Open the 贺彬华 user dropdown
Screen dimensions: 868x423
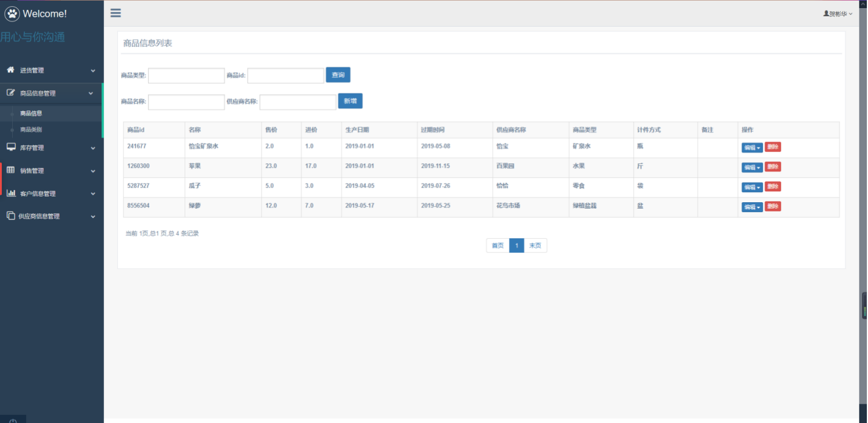click(838, 13)
